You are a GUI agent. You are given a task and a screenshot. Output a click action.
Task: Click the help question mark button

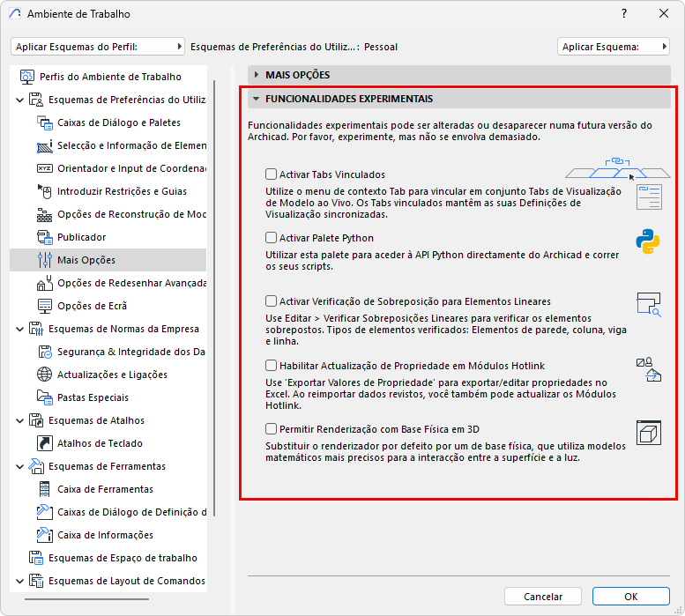tap(624, 13)
